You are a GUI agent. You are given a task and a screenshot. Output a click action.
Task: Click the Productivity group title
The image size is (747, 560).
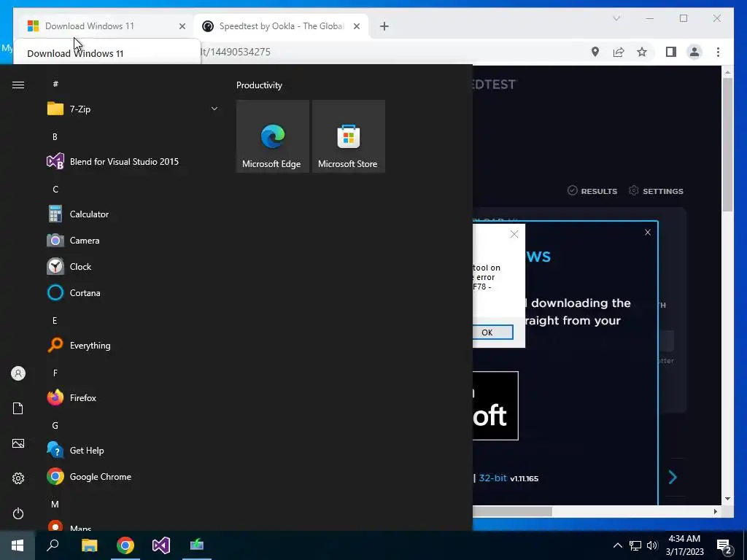tap(259, 85)
